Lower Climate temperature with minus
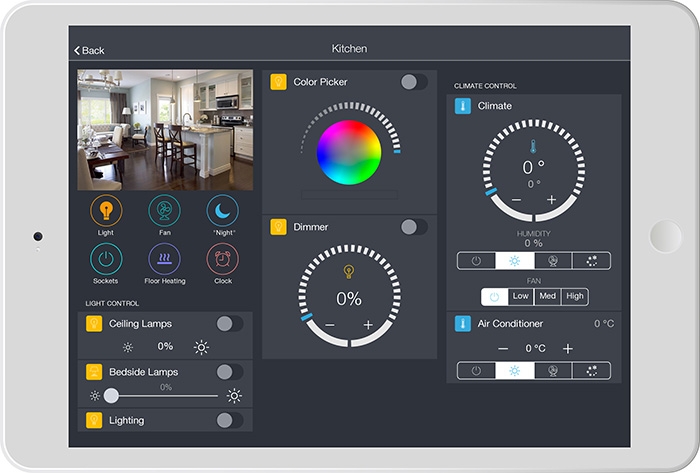This screenshot has width=700, height=473. 517,200
